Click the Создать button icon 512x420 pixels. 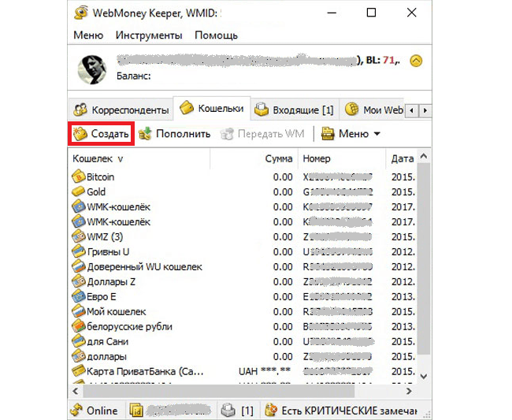pos(80,134)
